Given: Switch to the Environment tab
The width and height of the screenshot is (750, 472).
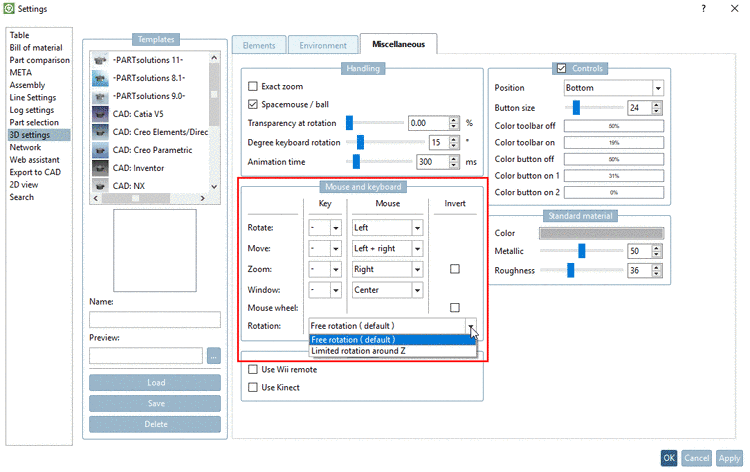Looking at the screenshot, I should point(323,45).
